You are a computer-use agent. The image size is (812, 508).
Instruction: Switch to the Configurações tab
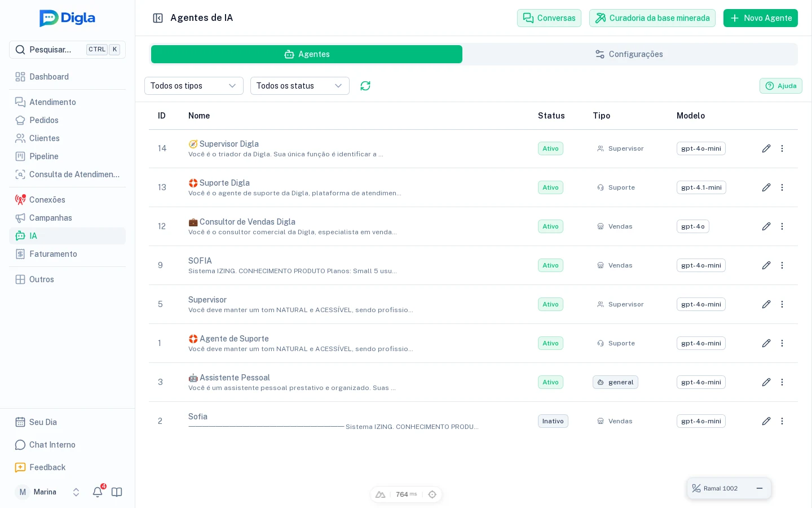[x=629, y=54]
